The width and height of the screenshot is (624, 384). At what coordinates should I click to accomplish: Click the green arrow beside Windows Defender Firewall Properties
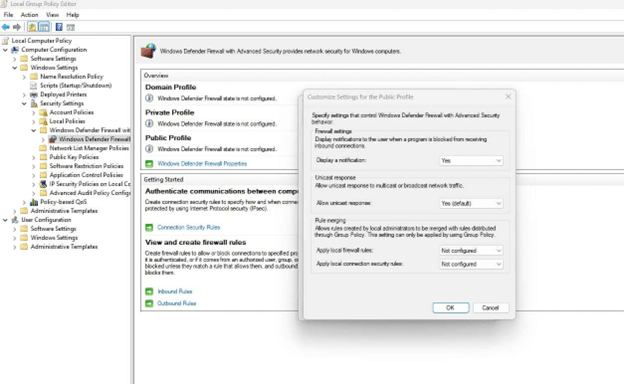coord(149,164)
